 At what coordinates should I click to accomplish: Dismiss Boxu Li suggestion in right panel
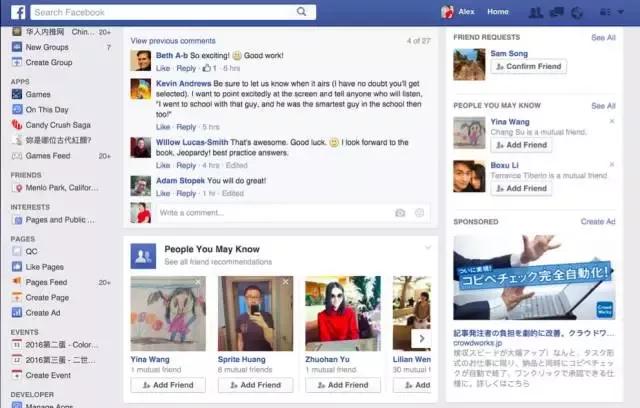tap(611, 164)
